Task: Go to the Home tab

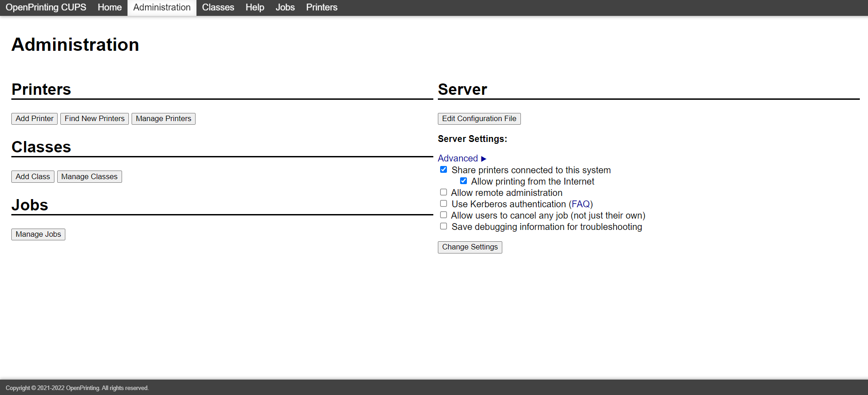Action: click(x=110, y=7)
